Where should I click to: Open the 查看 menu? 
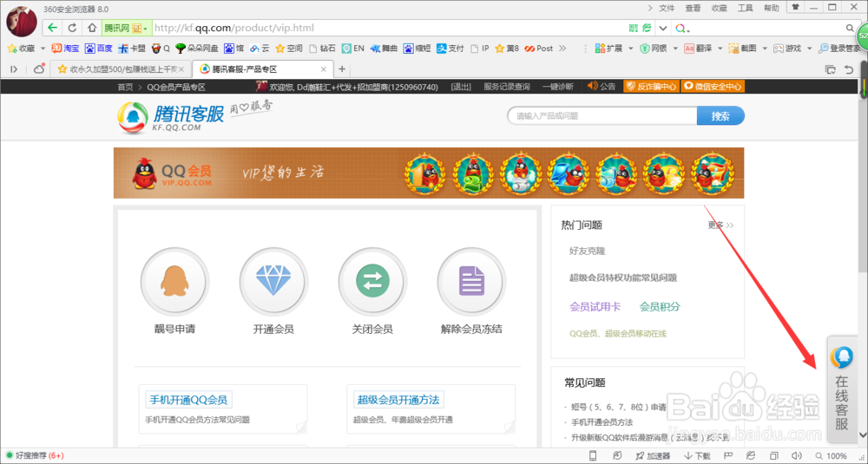[693, 8]
